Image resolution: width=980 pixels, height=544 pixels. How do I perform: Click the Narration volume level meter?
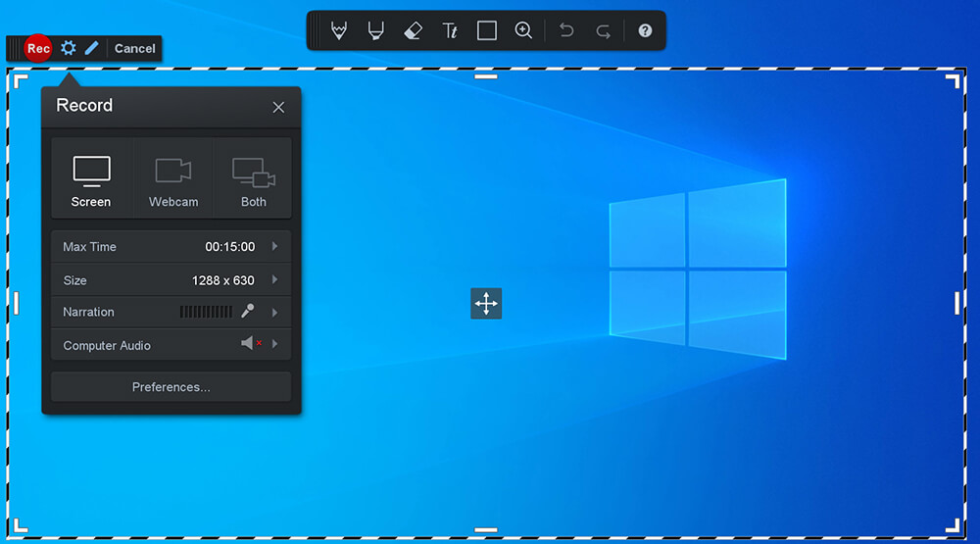tap(206, 312)
